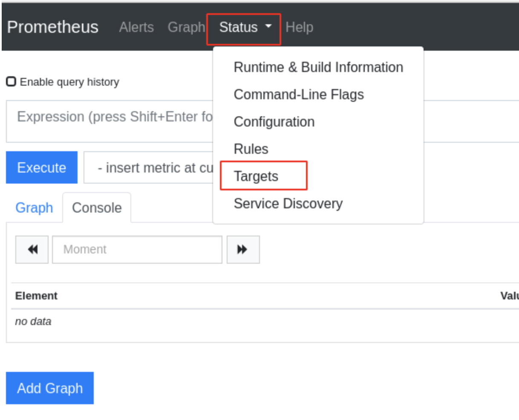Screen dimensions: 519x420
Task: Click the Element column header
Action: [36, 296]
